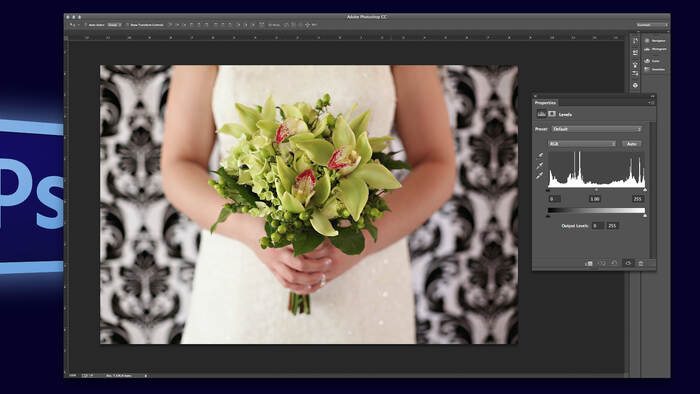Screen dimensions: 700x394
Task: Click the output black slider handle
Action: point(548,216)
